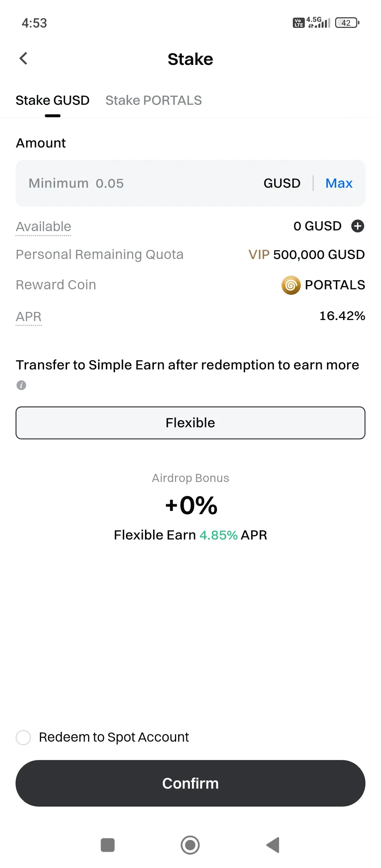Tap the PORTALS reward coin icon
This screenshot has width=381, height=868.
tap(291, 285)
